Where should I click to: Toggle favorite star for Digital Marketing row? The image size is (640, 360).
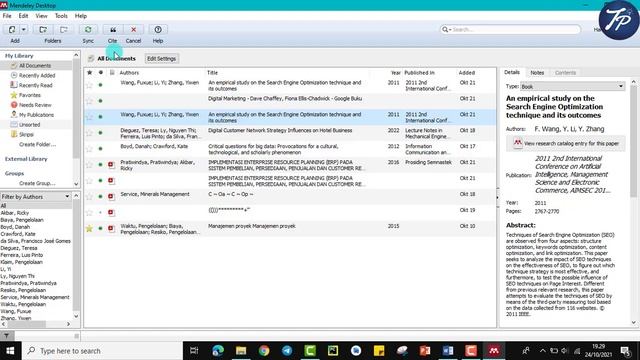click(x=89, y=101)
